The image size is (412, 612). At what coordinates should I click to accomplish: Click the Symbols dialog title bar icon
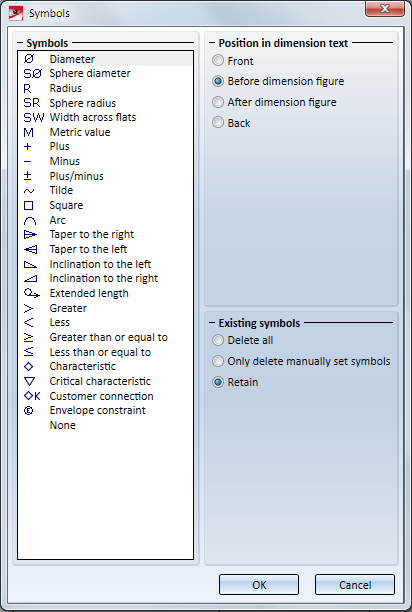click(x=16, y=13)
